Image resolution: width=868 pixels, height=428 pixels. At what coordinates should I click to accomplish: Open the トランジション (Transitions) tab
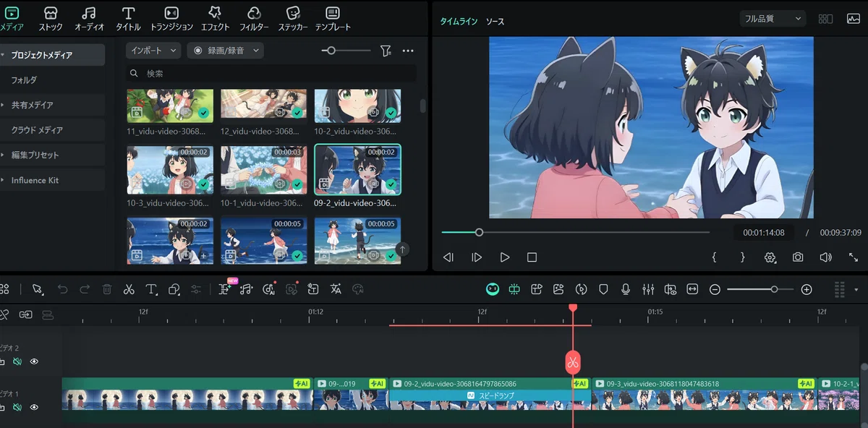(171, 19)
